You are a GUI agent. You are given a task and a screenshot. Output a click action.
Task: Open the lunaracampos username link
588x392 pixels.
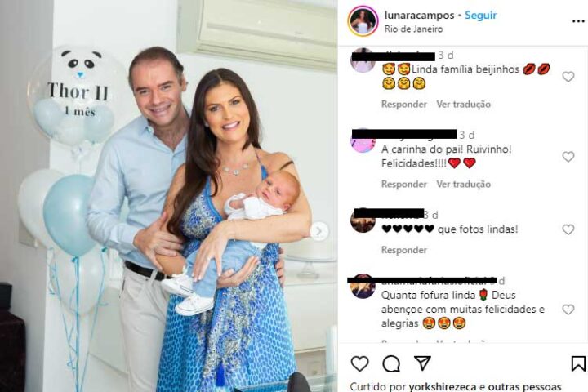point(419,15)
